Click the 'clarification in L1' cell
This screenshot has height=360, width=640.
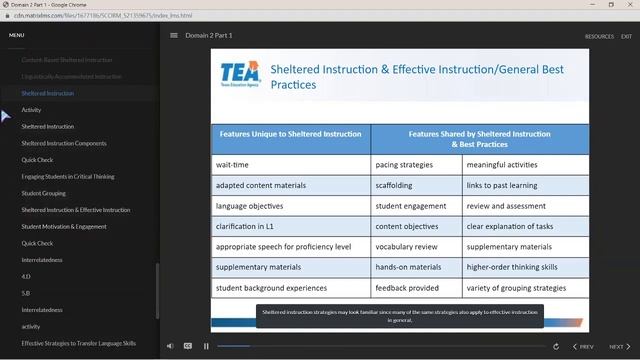point(291,227)
